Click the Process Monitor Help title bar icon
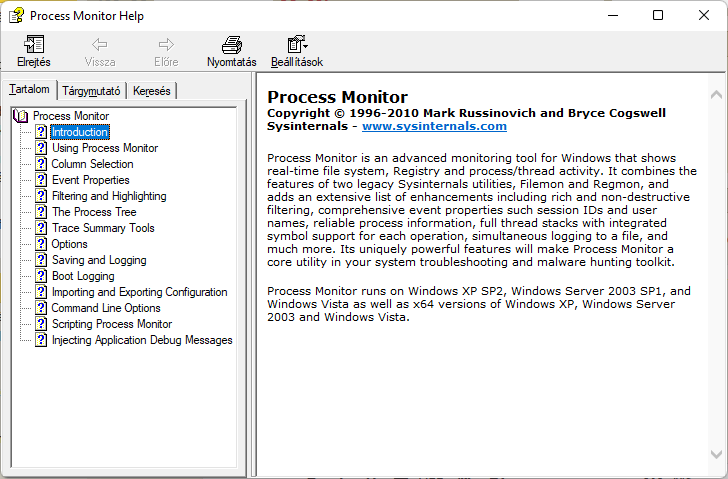Viewport: 728px width, 479px height. pyautogui.click(x=16, y=15)
